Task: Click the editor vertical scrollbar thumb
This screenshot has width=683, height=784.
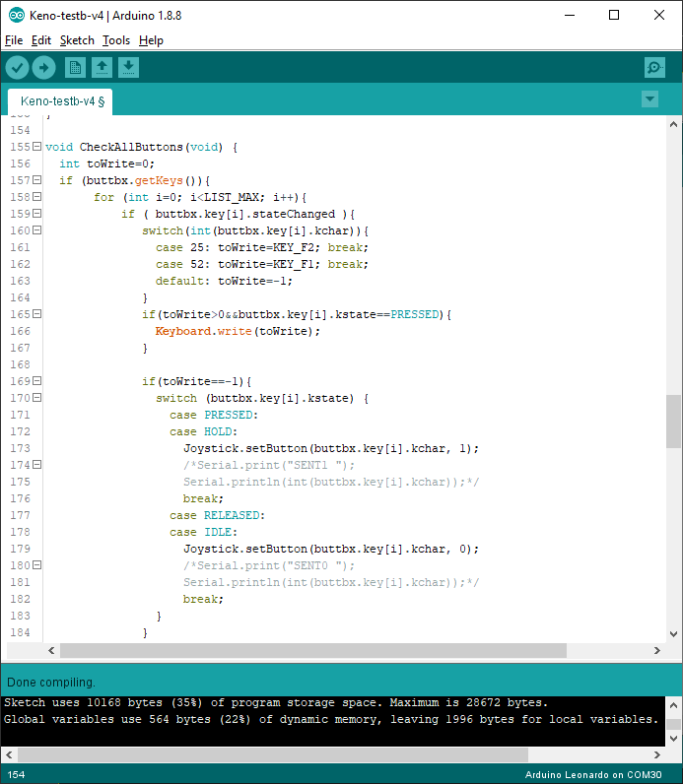Action: pos(673,422)
